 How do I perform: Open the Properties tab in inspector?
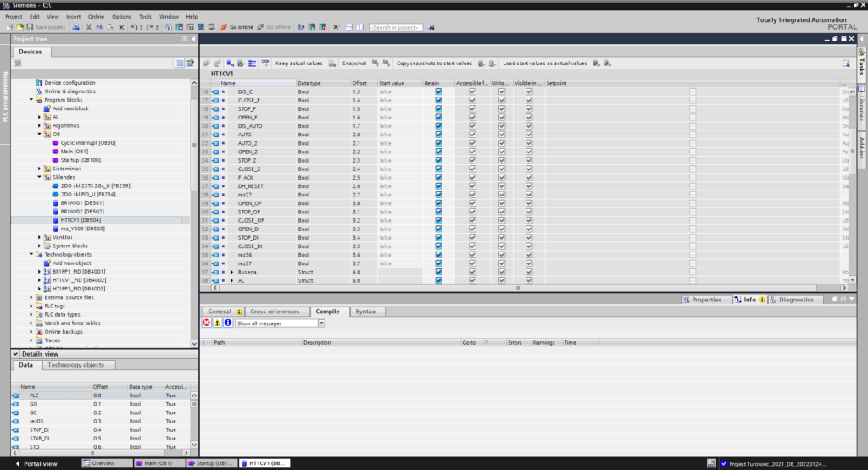[x=702, y=300]
